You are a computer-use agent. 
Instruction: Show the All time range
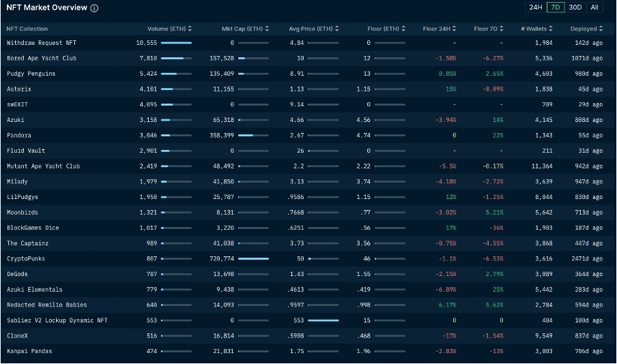click(x=594, y=7)
